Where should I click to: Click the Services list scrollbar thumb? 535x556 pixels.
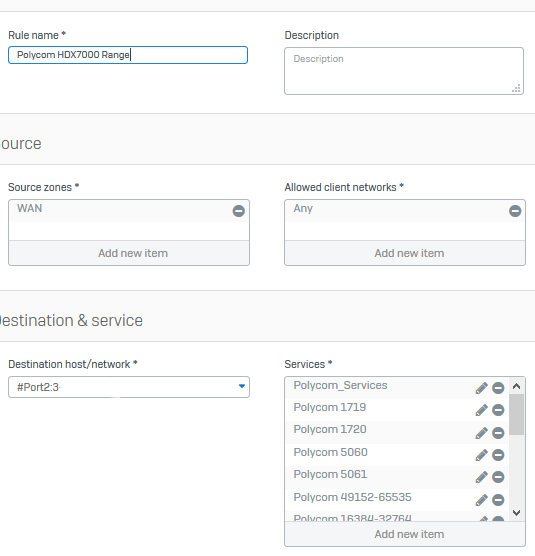click(x=517, y=414)
